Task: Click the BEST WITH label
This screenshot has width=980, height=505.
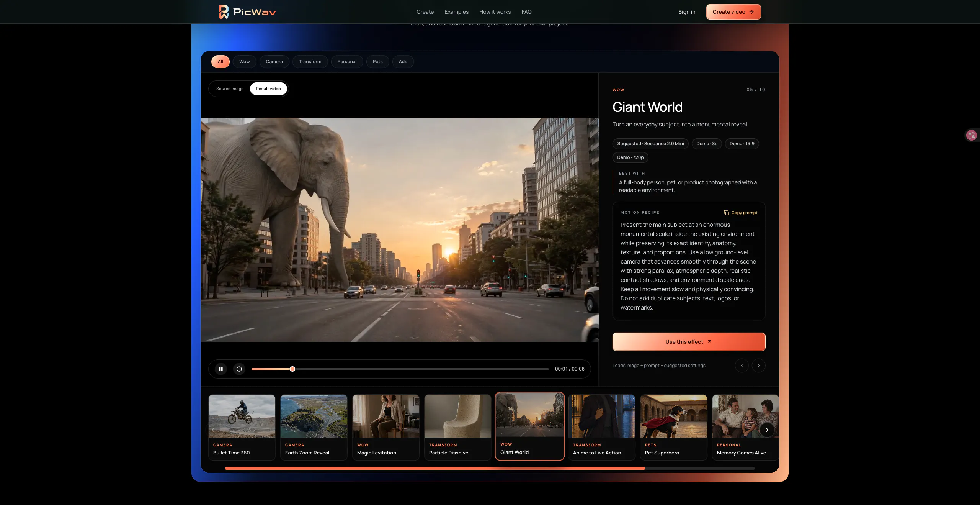Action: 632,174
